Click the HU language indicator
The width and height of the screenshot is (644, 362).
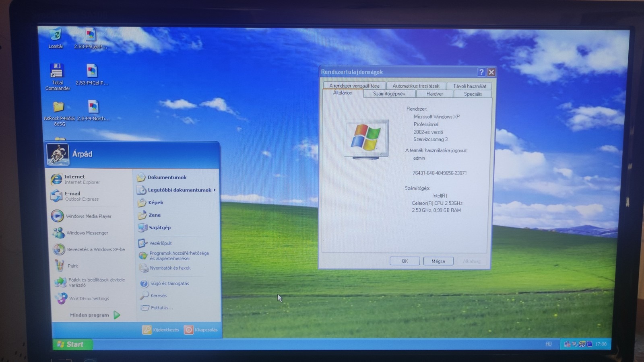[548, 344]
